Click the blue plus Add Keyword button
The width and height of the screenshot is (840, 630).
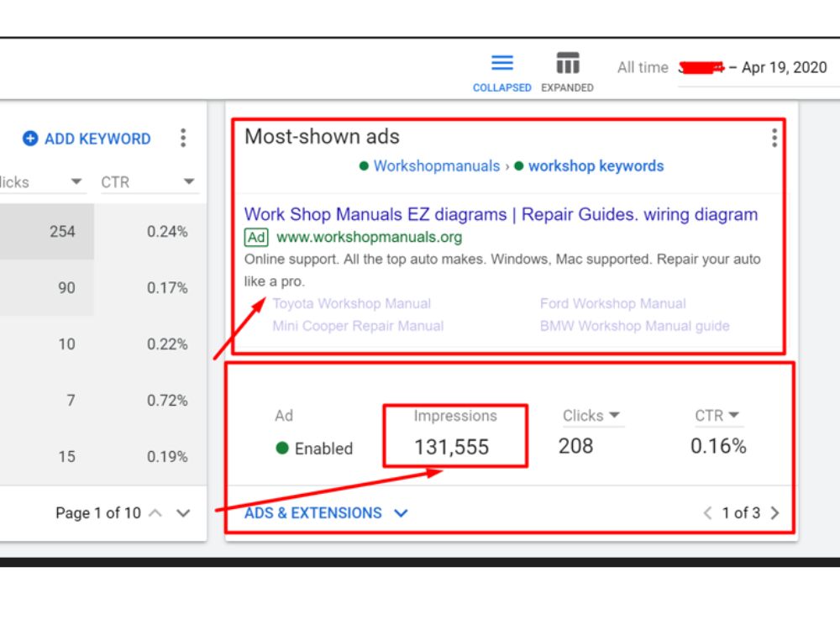tap(87, 139)
